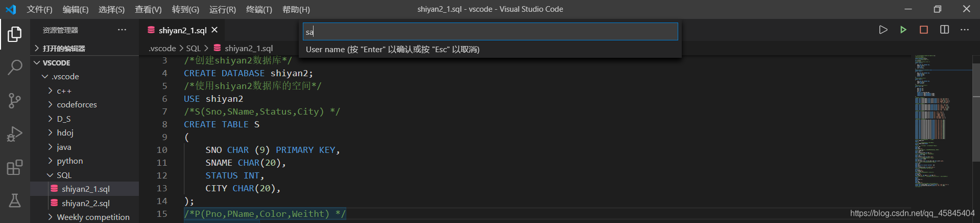Split the editor to the right
The width and height of the screenshot is (980, 223).
pos(944,30)
